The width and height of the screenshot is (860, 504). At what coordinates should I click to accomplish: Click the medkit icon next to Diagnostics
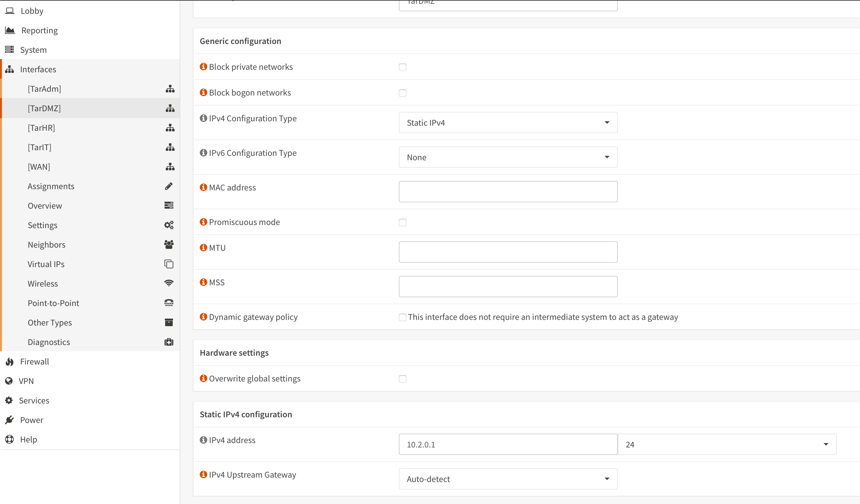point(169,342)
